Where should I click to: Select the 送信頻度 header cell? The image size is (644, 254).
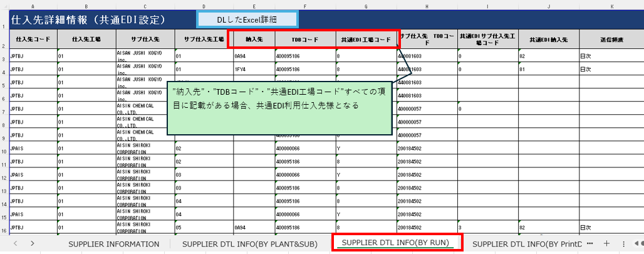[x=611, y=40]
